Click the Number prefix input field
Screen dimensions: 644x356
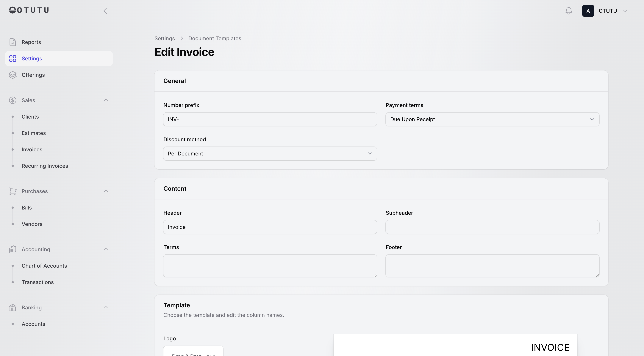click(x=270, y=119)
